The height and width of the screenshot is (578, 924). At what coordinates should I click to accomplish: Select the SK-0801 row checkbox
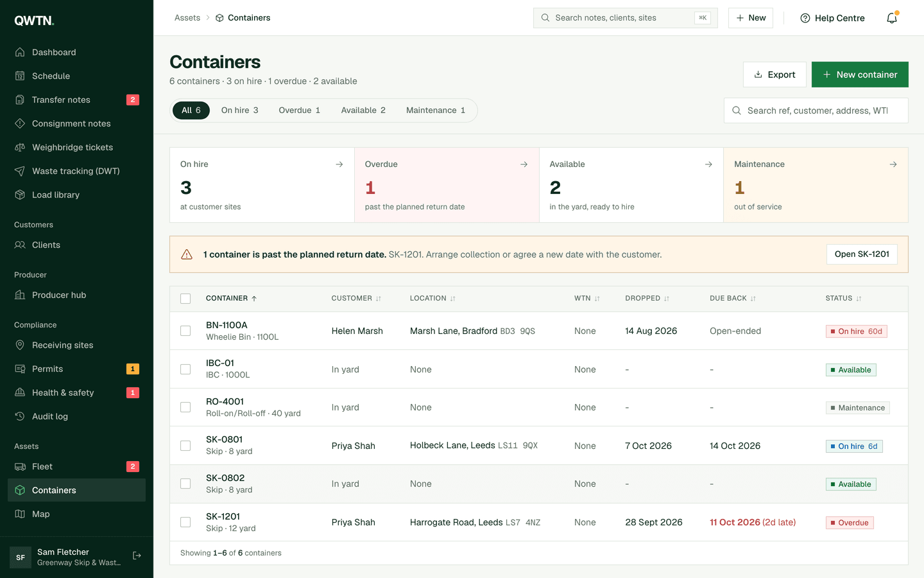185,446
